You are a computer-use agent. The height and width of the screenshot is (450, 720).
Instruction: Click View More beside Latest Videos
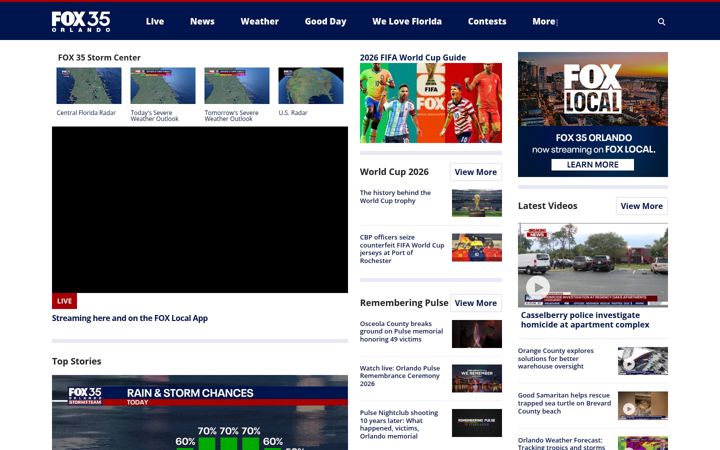641,206
